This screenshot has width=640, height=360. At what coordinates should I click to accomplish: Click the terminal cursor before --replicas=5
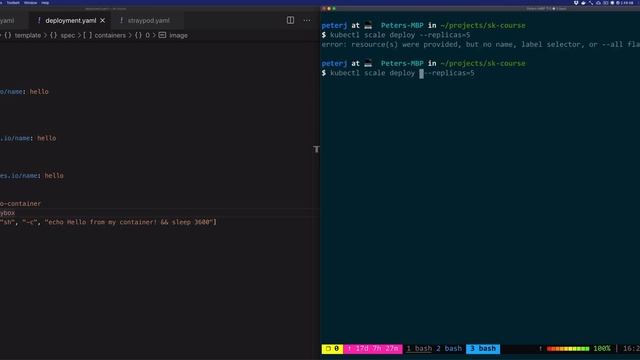pos(422,73)
